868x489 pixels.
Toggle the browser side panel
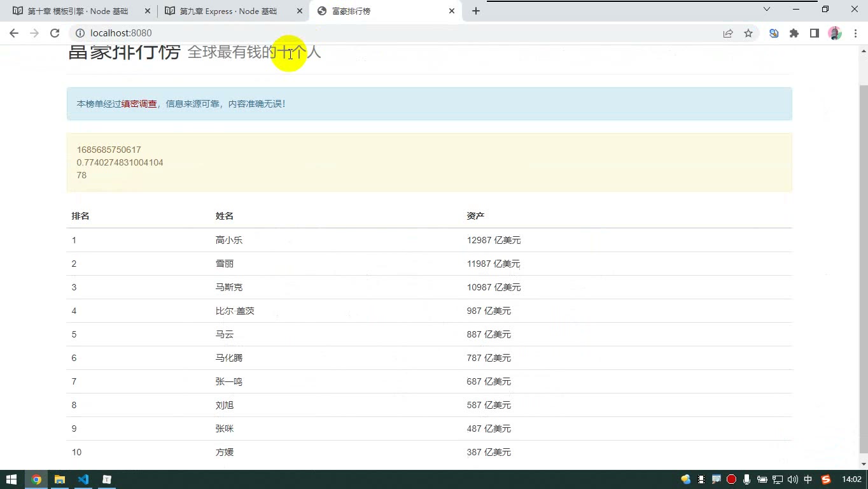click(x=815, y=33)
